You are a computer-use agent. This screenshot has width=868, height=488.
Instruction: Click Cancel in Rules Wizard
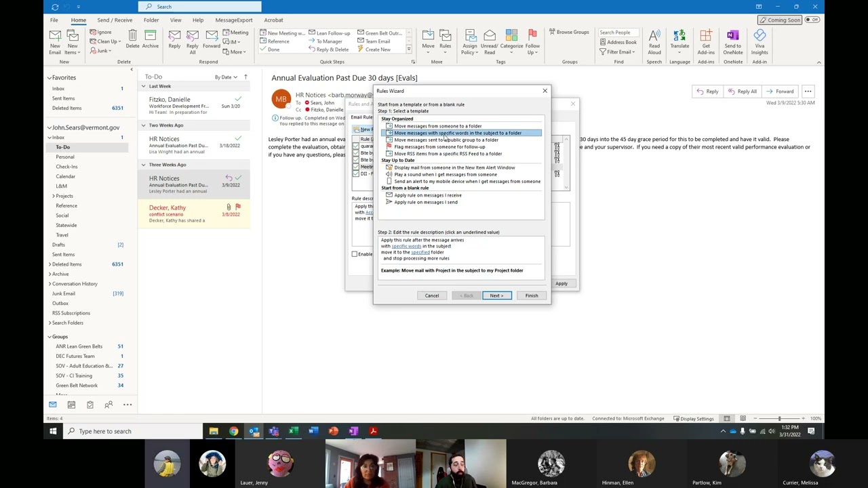432,296
